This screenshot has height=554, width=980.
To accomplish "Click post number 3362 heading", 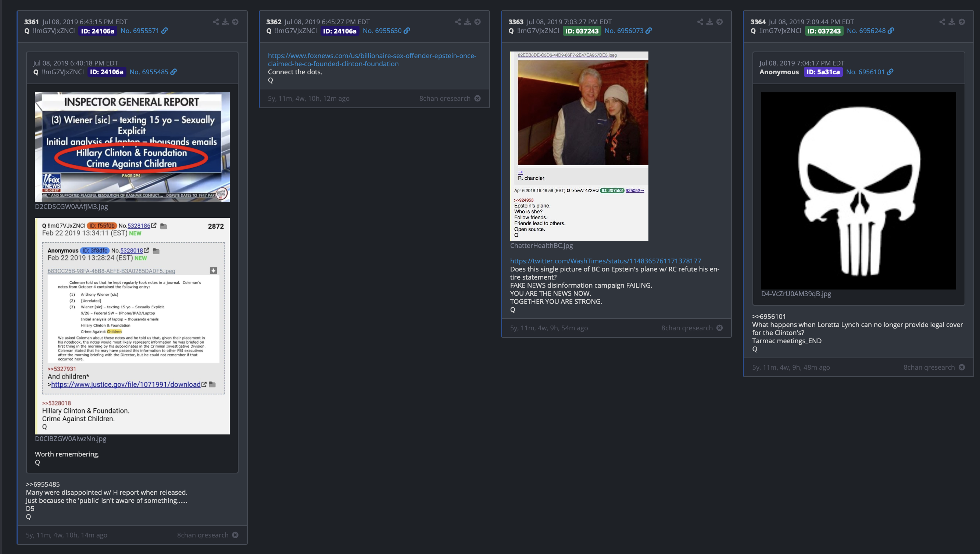I will pos(273,22).
